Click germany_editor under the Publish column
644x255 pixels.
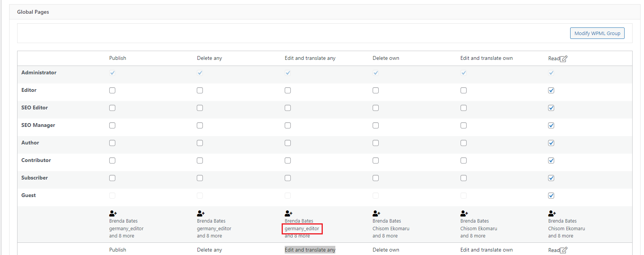click(x=126, y=229)
